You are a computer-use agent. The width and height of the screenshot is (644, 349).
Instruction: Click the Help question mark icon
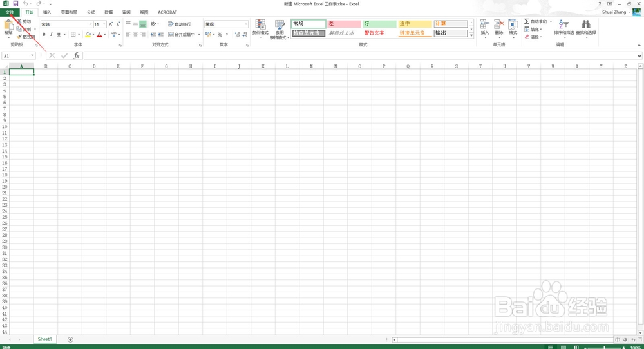[600, 4]
